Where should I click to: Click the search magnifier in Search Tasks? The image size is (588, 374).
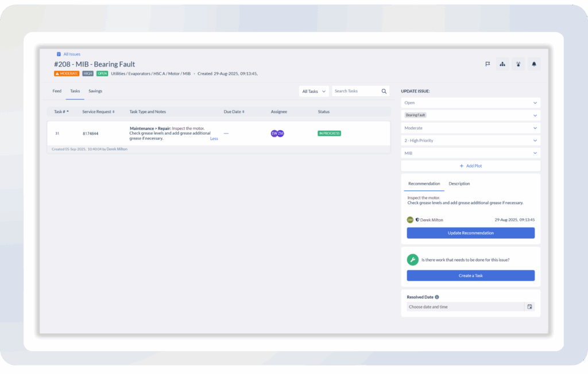click(x=384, y=91)
